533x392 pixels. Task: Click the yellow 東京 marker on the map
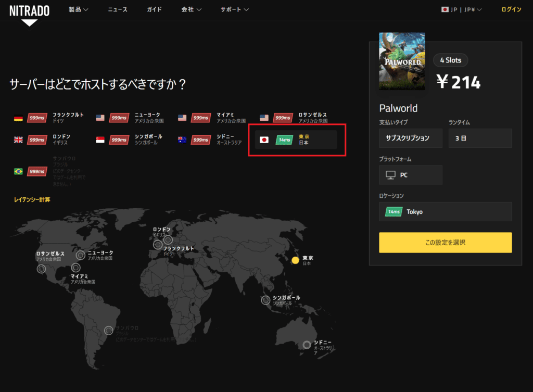(296, 260)
